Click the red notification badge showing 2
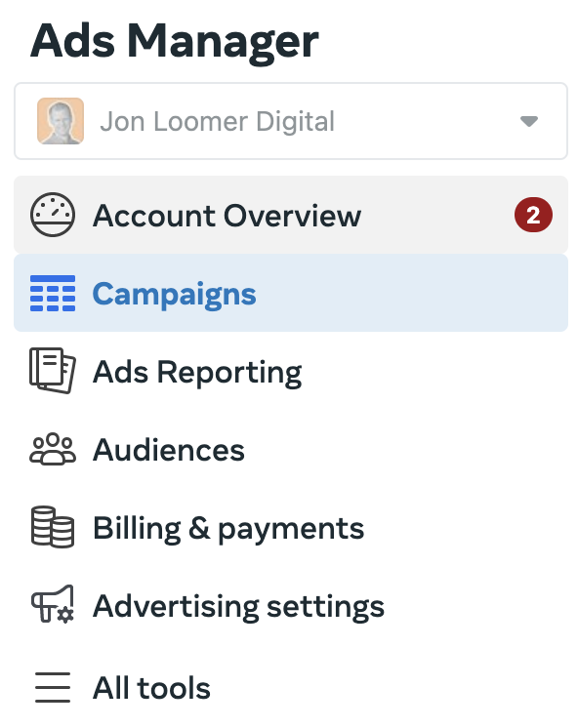578x728 pixels. point(533,215)
